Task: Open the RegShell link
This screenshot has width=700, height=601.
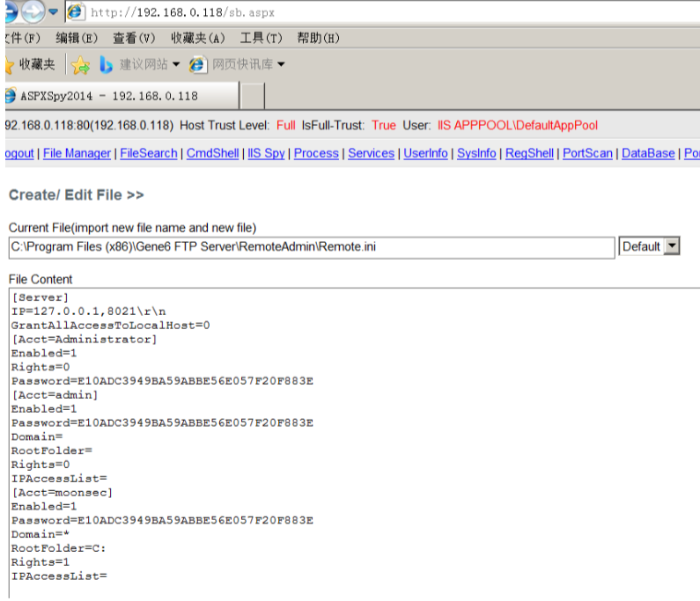Action: click(529, 153)
